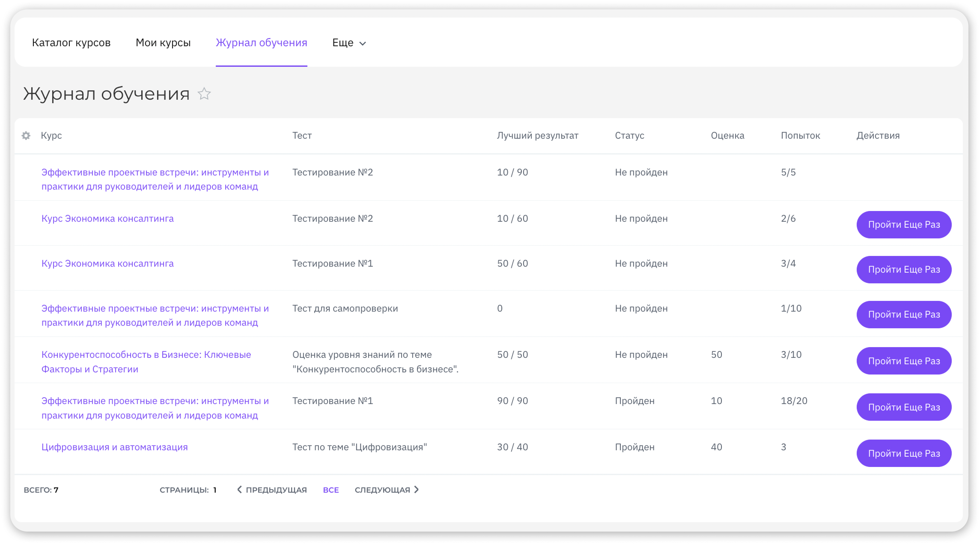This screenshot has width=980, height=544.
Task: Click the 1/10 attempts cell
Action: [x=791, y=308]
